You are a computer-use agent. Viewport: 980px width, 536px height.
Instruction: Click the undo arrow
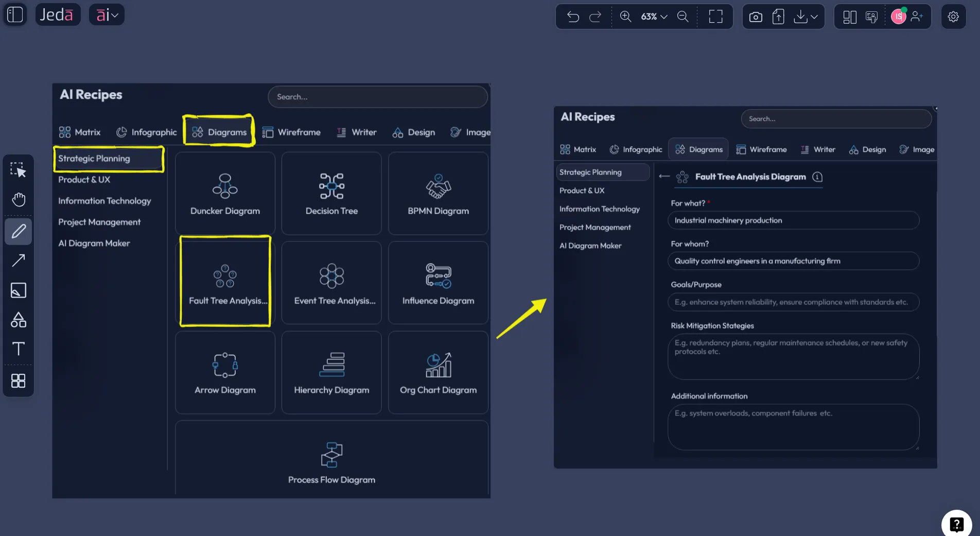(573, 17)
